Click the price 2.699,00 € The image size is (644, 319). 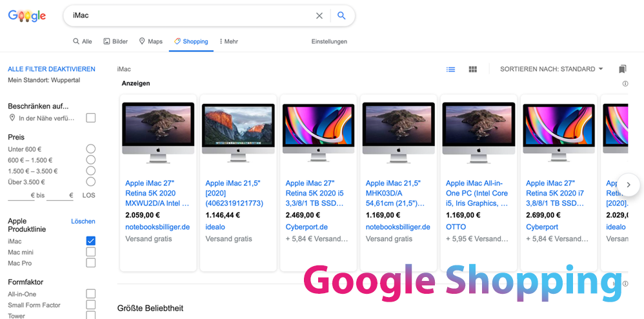(x=543, y=214)
